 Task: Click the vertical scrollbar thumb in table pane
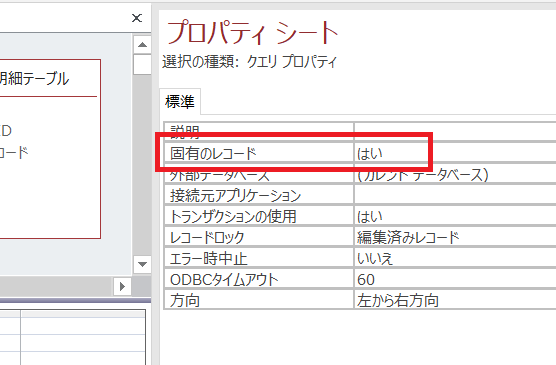(142, 64)
